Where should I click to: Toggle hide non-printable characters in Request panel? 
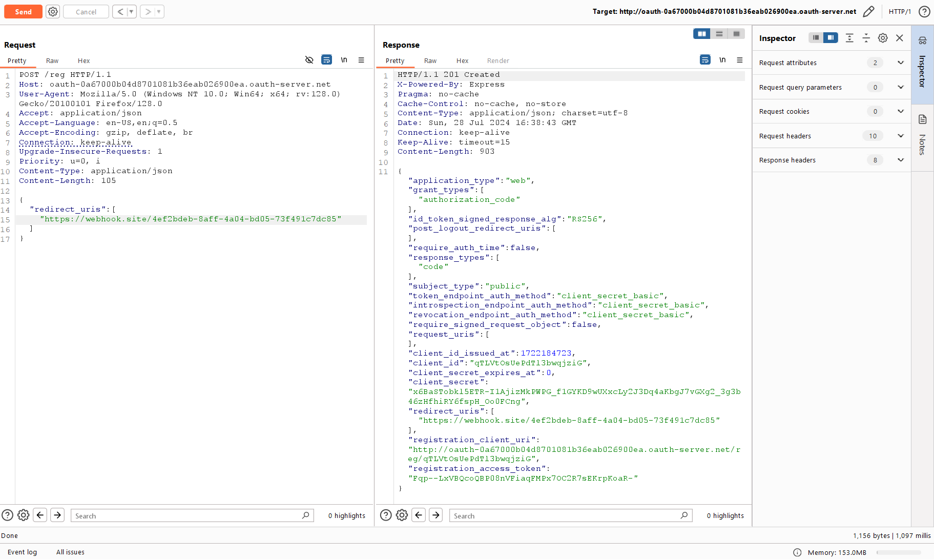click(x=309, y=60)
